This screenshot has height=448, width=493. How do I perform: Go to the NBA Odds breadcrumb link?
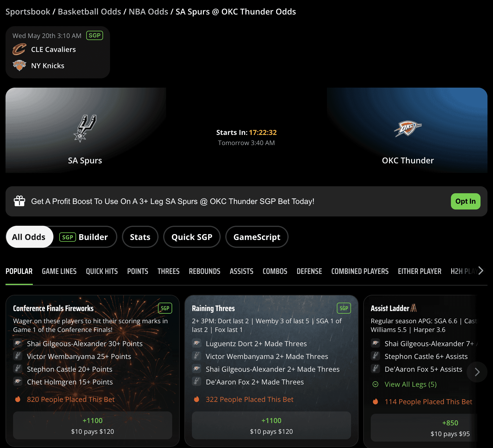click(x=148, y=12)
